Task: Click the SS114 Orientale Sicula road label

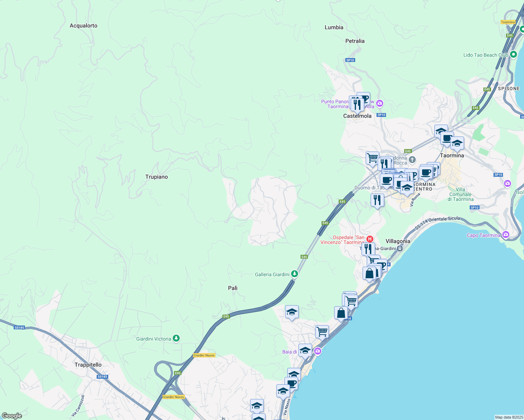Action: (437, 223)
